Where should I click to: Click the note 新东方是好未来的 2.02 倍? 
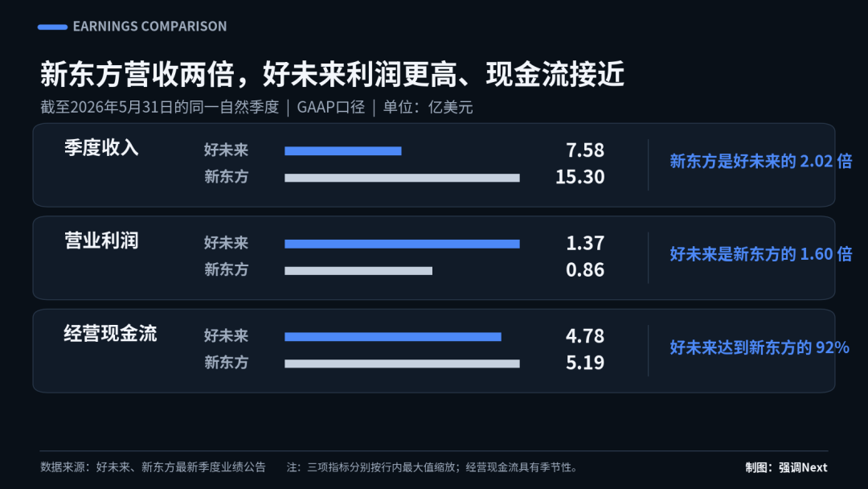(x=760, y=161)
